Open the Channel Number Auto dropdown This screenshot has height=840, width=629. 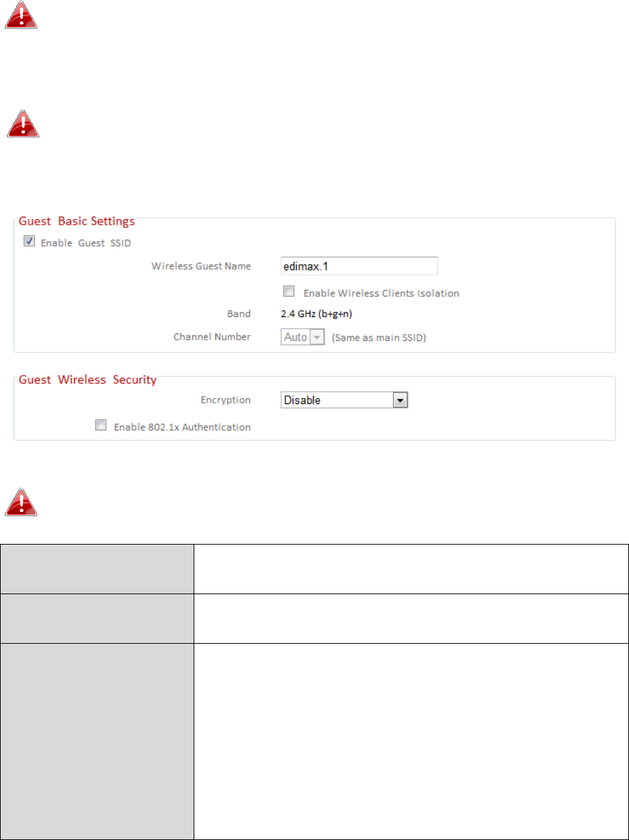(304, 337)
